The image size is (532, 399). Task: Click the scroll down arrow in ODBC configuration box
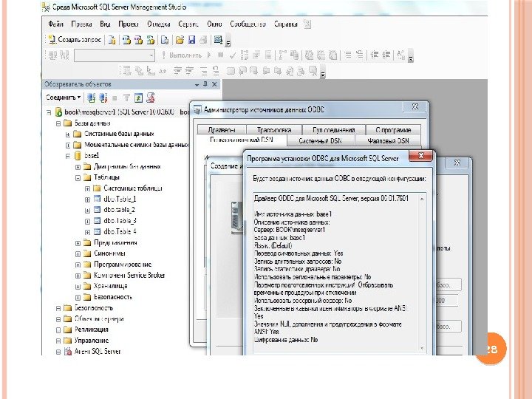point(422,348)
